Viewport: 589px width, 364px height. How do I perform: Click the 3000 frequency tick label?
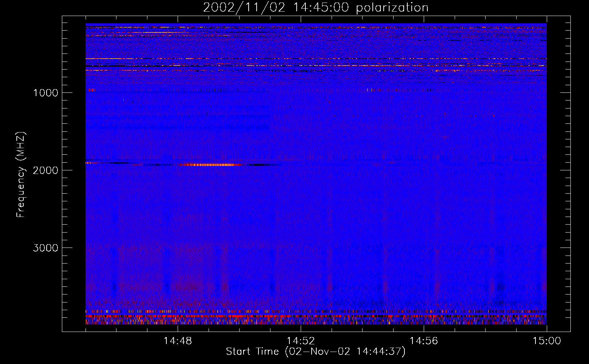(x=46, y=248)
